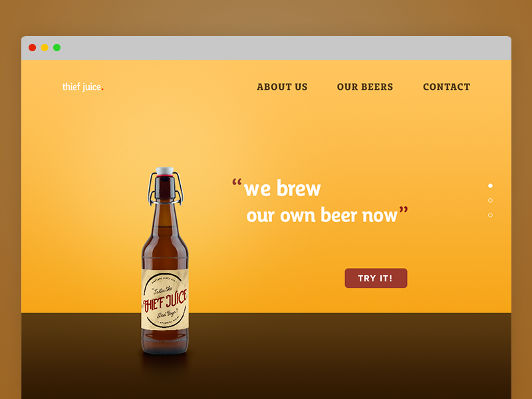Click the Try It! button

coord(376,278)
